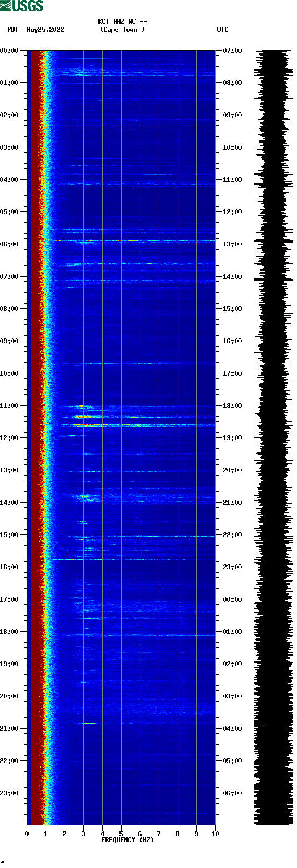297x868 pixels.
Task: Click the seismogram waveform trace panel
Action: (274, 437)
